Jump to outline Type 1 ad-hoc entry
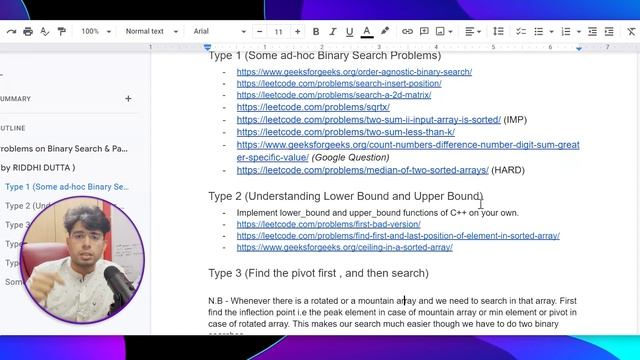The image size is (640, 360). (x=67, y=187)
